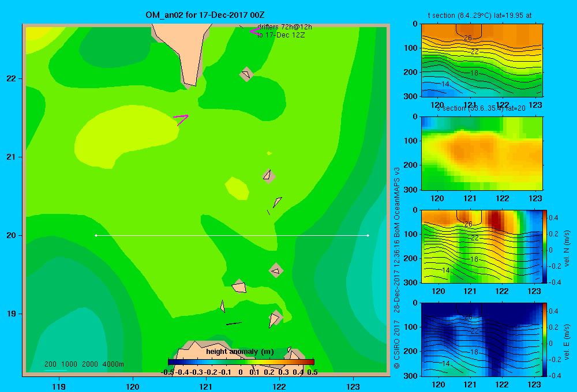Click the latitude label 21 on the main map
The image size is (577, 392).
pyautogui.click(x=11, y=157)
